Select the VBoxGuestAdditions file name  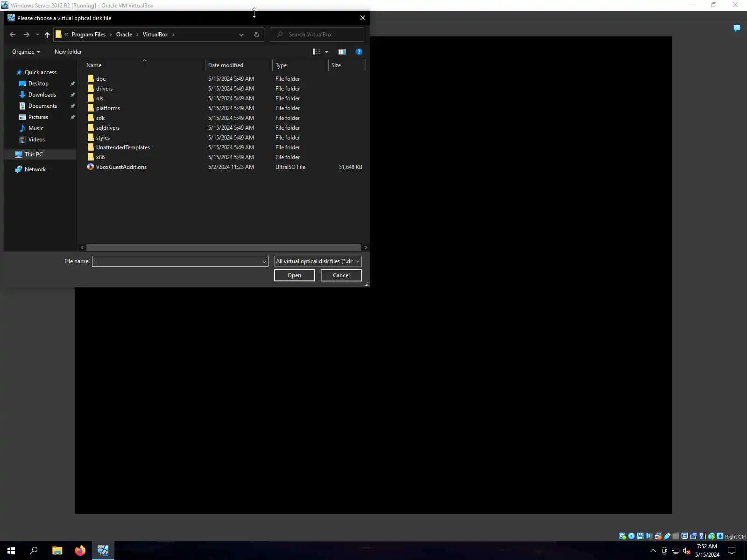point(121,167)
